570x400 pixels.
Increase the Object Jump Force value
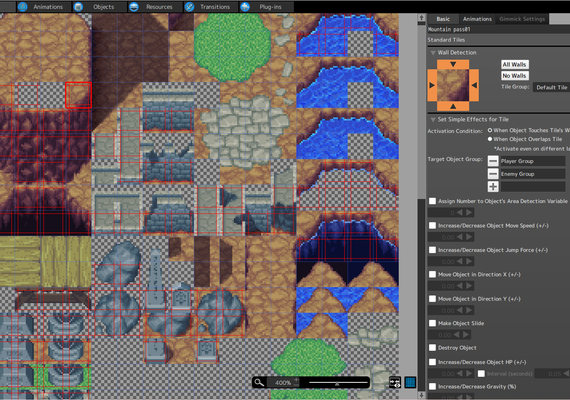pyautogui.click(x=469, y=261)
